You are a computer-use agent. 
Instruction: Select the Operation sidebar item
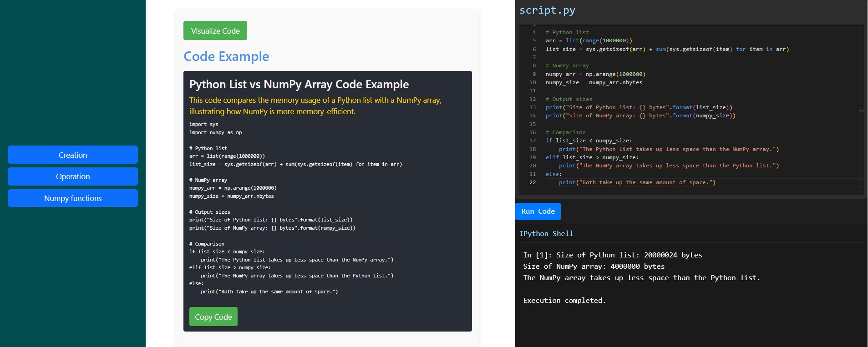[x=73, y=176]
